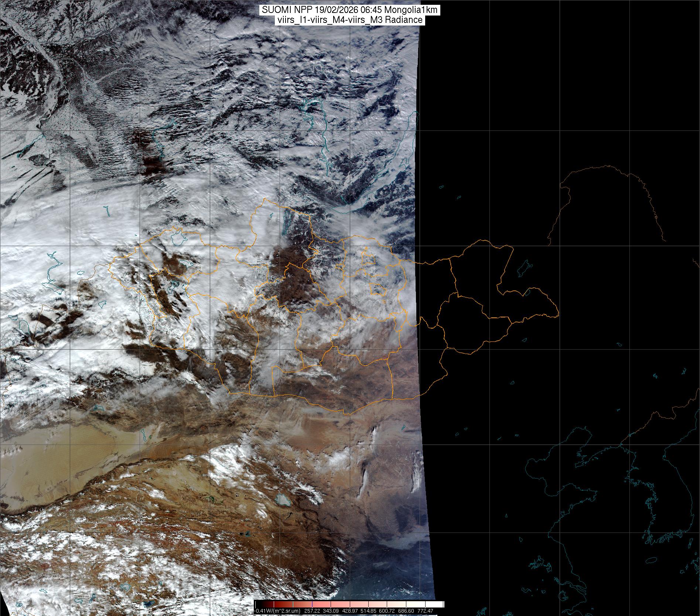Click the 257.22 value on the color scale
The height and width of the screenshot is (616, 700).
pos(312,611)
